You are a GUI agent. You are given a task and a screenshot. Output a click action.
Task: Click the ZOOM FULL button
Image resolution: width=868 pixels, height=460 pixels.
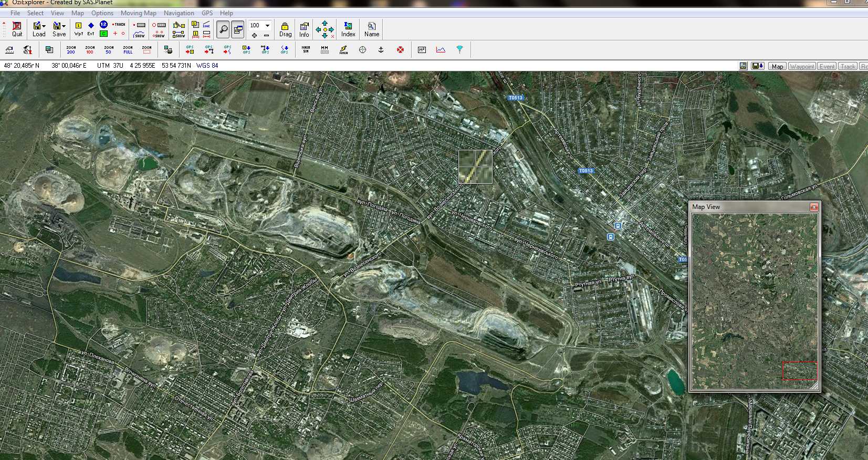pos(128,50)
